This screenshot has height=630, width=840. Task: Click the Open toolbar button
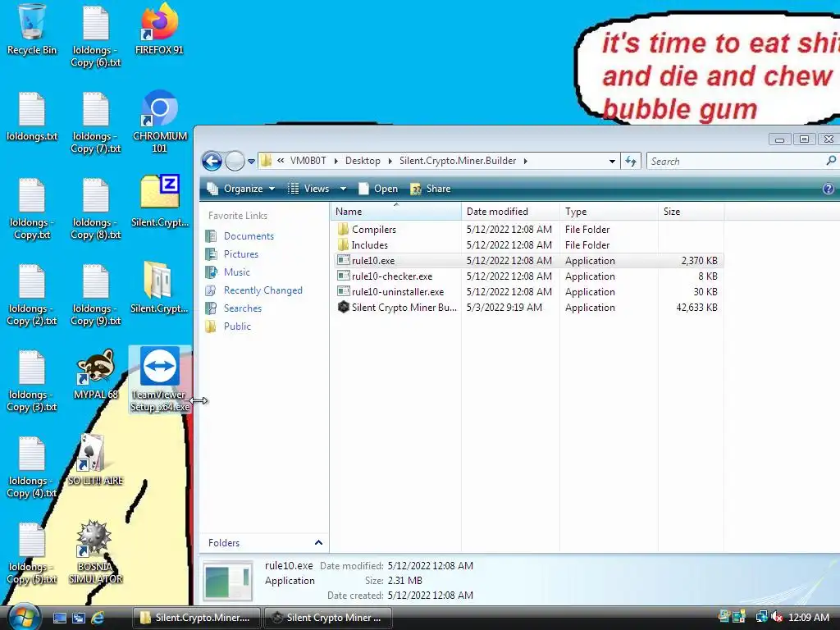[x=378, y=189]
